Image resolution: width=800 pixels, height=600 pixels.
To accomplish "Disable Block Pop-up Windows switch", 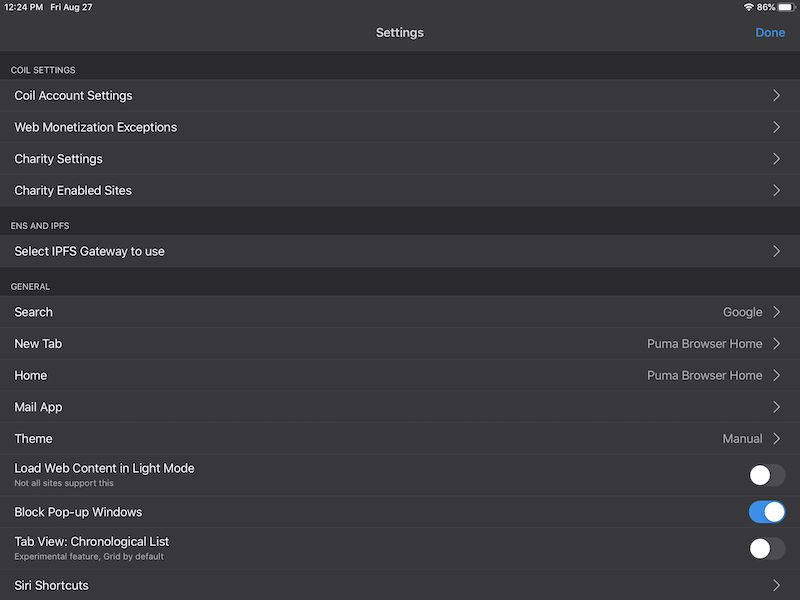I will click(x=767, y=512).
